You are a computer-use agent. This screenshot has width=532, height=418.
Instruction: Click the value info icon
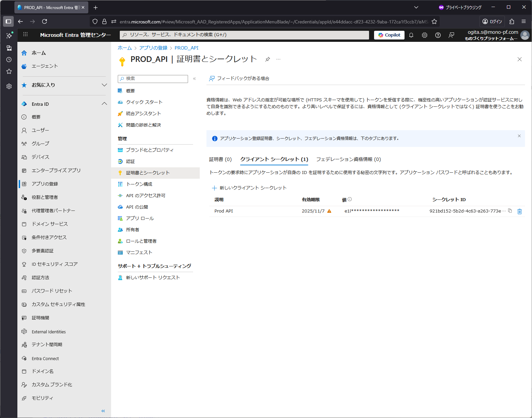tap(350, 199)
